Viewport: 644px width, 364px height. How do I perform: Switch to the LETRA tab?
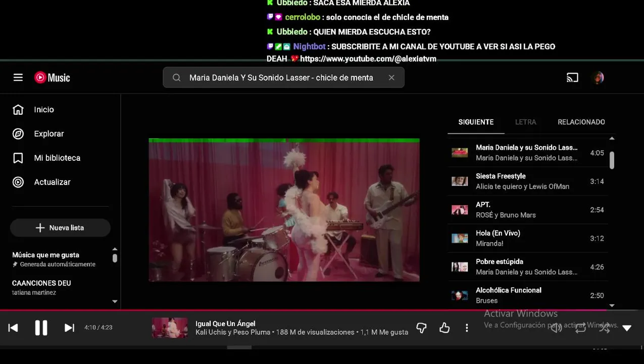[525, 122]
